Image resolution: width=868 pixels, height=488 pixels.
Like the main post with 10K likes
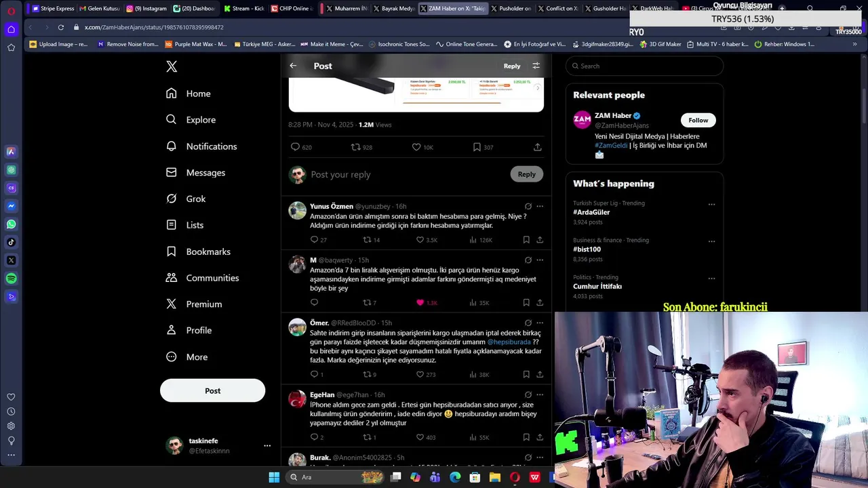tap(416, 147)
